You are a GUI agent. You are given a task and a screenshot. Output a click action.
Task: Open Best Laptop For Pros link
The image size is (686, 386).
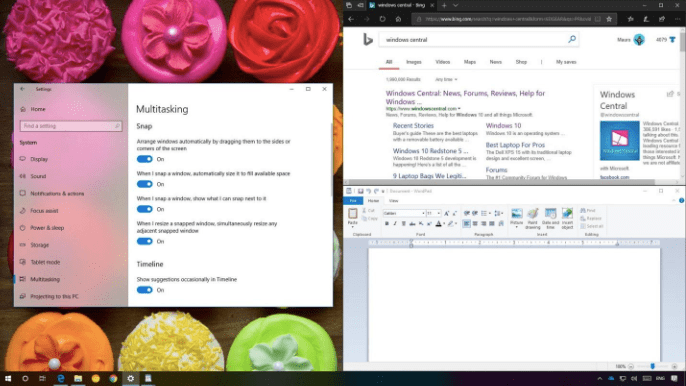[x=515, y=145]
